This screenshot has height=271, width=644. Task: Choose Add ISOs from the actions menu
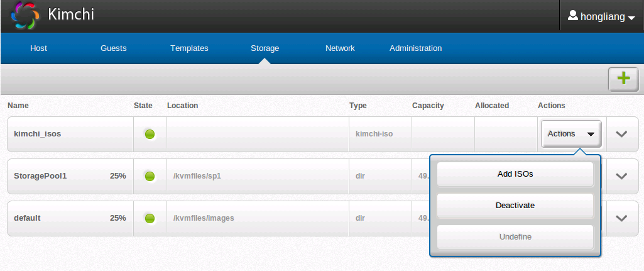tap(515, 174)
